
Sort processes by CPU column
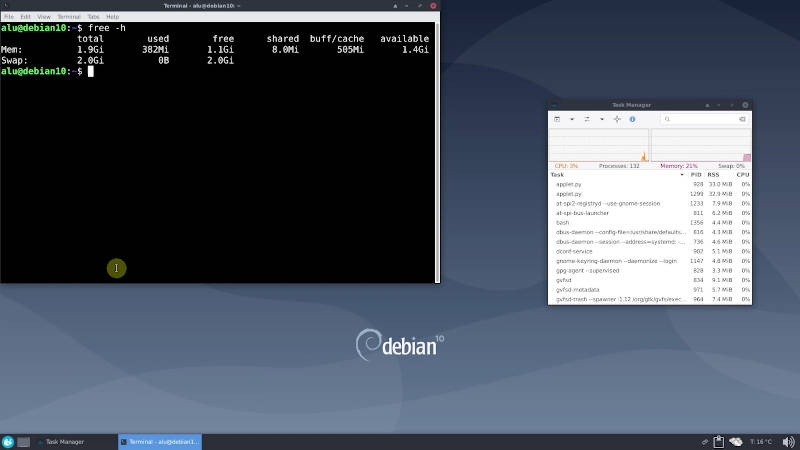pyautogui.click(x=743, y=174)
